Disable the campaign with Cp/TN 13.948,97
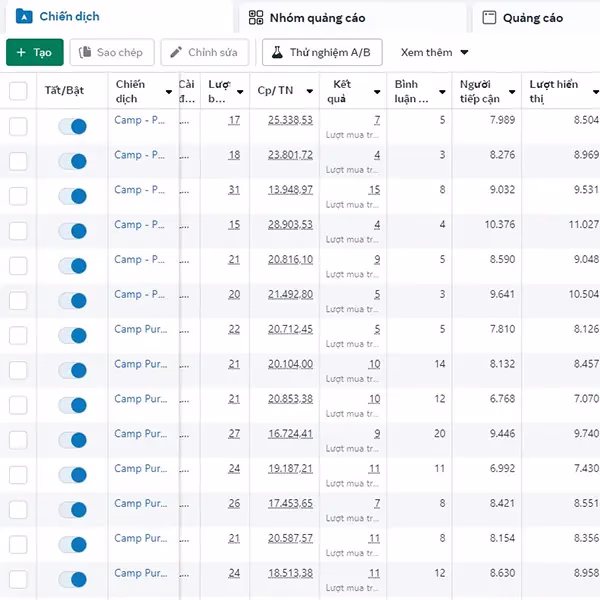Image resolution: width=600 pixels, height=600 pixels. coord(72,196)
